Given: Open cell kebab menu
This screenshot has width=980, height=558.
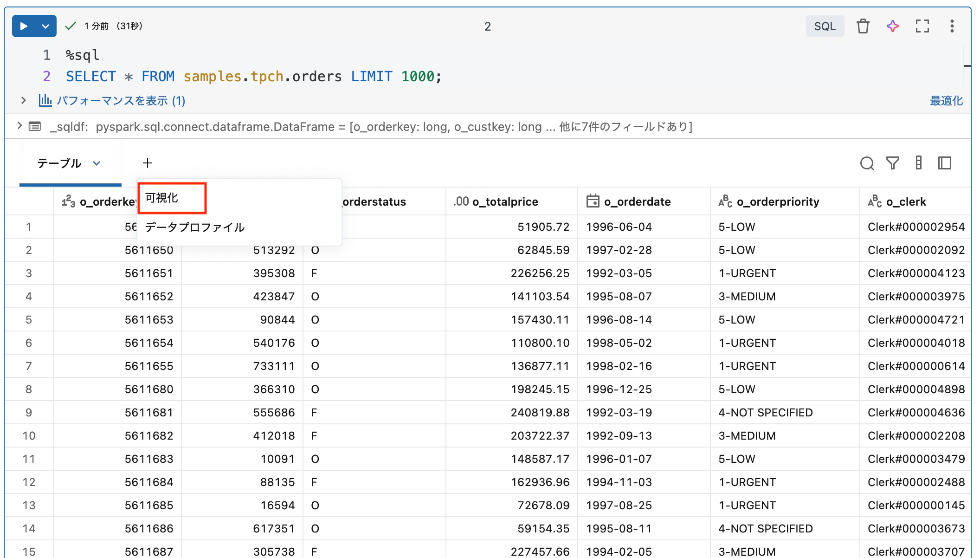Looking at the screenshot, I should [952, 26].
